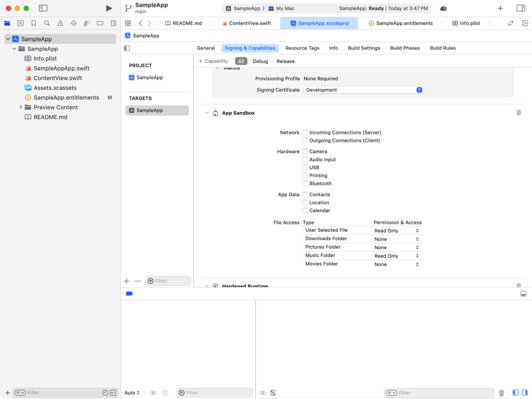This screenshot has height=399, width=532.
Task: Select the Release configuration filter
Action: pos(285,61)
